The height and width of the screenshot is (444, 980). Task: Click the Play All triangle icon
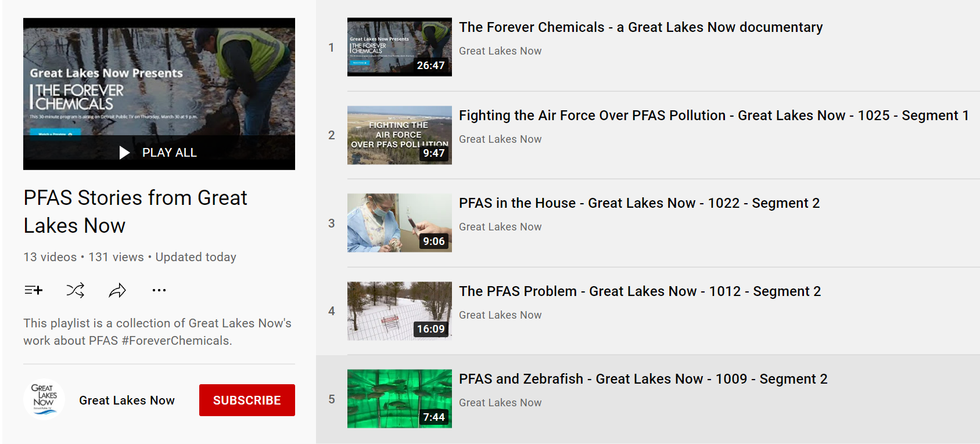(x=124, y=153)
